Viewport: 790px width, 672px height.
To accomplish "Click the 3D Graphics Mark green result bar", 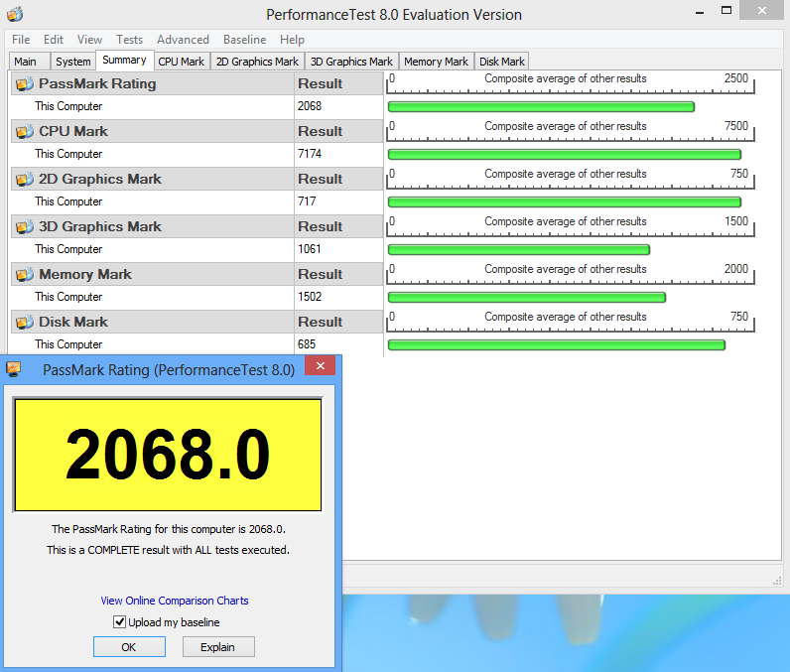I will tap(519, 249).
